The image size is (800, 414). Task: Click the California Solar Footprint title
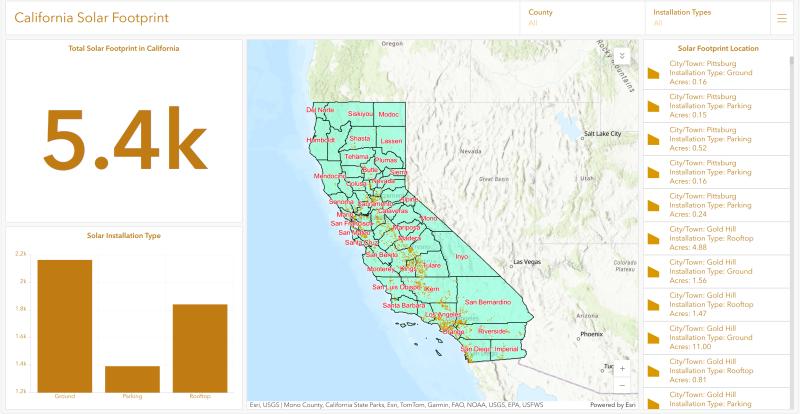tap(91, 18)
